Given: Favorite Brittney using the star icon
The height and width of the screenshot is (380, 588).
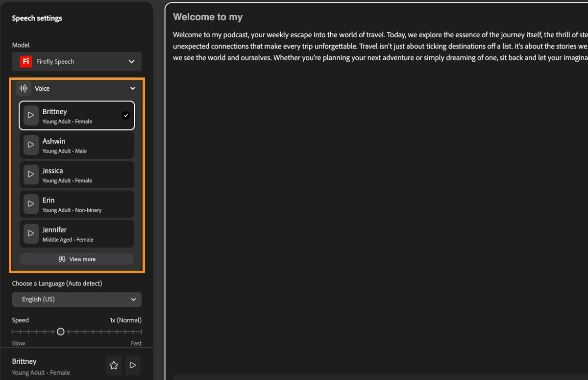Looking at the screenshot, I should 113,365.
